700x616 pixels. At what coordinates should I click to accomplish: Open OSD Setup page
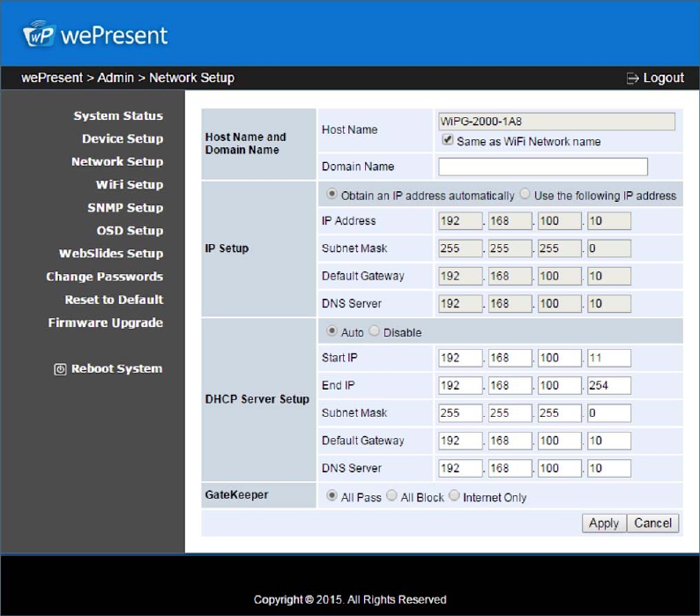tap(130, 231)
